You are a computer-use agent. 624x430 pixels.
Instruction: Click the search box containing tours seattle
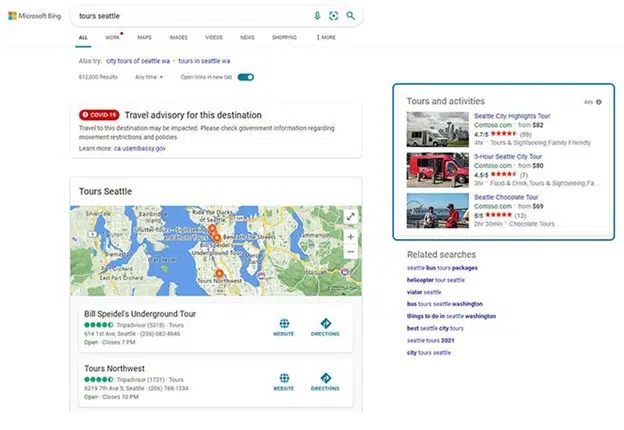191,16
